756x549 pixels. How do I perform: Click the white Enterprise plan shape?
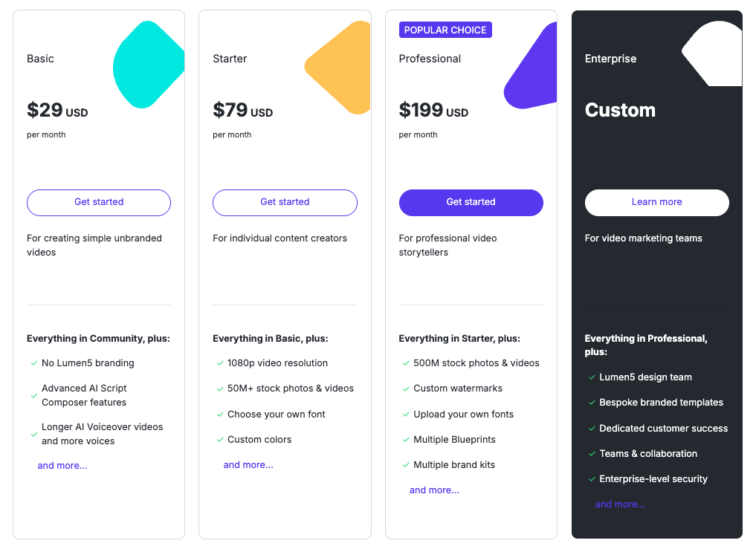coord(712,53)
